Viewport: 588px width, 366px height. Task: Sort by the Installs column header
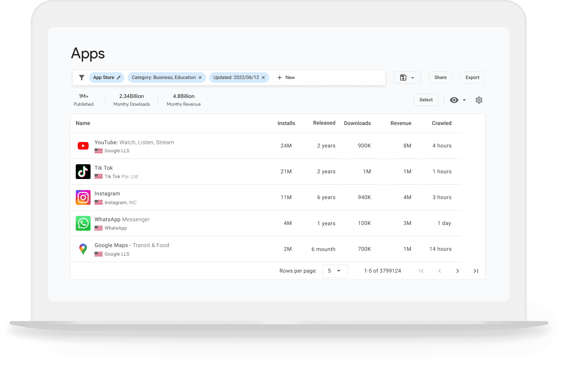(286, 123)
